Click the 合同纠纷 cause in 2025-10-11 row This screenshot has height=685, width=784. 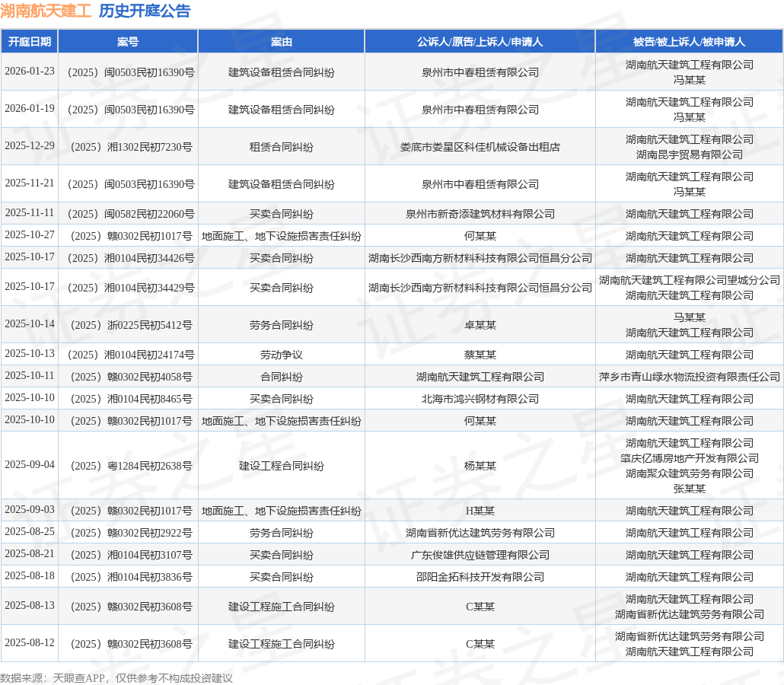[x=282, y=377]
